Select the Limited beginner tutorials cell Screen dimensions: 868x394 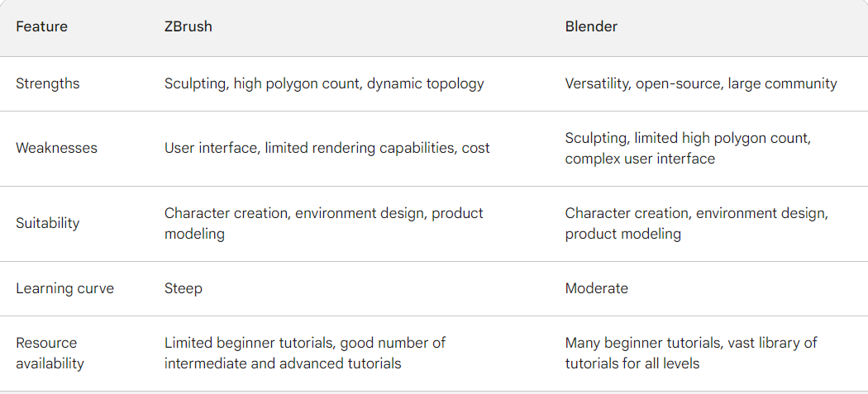click(305, 353)
